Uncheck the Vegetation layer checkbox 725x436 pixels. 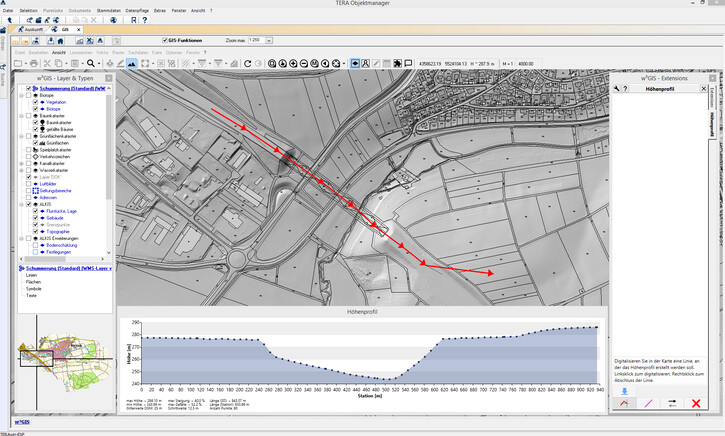[36, 102]
